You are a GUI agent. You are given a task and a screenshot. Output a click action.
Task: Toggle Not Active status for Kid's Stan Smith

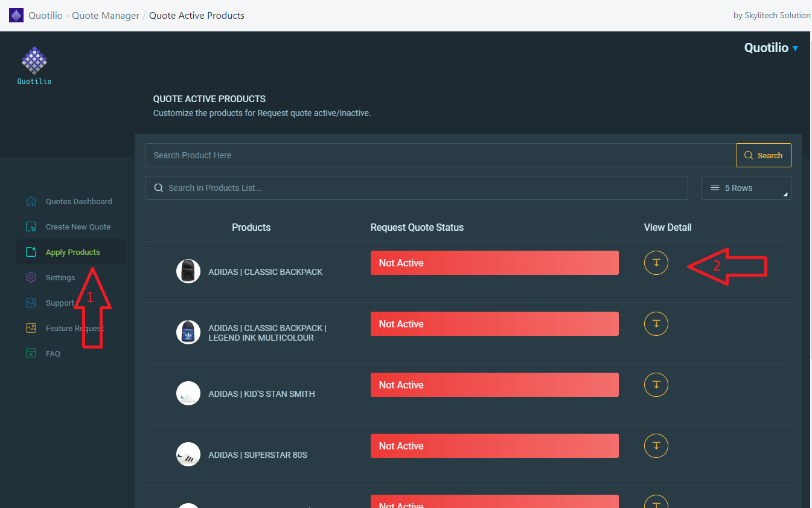(494, 385)
